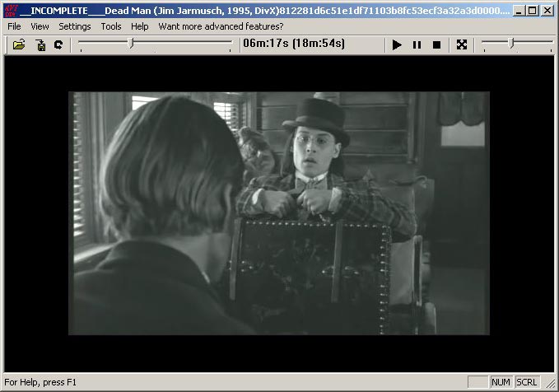Click the video frame display area

coord(278,212)
